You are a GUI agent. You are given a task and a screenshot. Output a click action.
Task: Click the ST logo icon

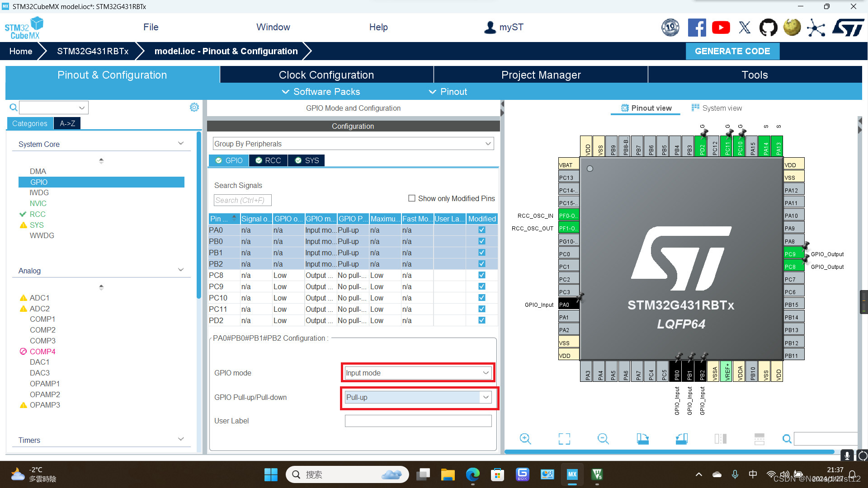coord(848,28)
